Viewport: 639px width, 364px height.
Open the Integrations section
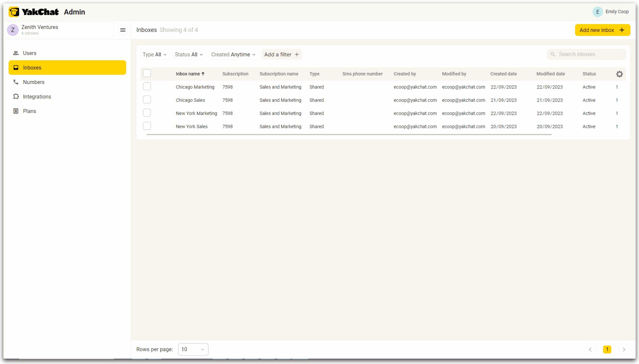[37, 97]
